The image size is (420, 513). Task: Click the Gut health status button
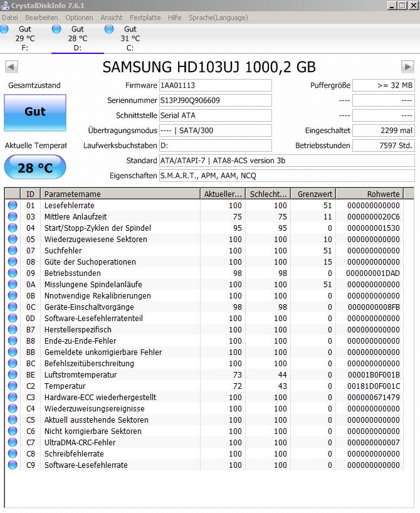point(35,113)
